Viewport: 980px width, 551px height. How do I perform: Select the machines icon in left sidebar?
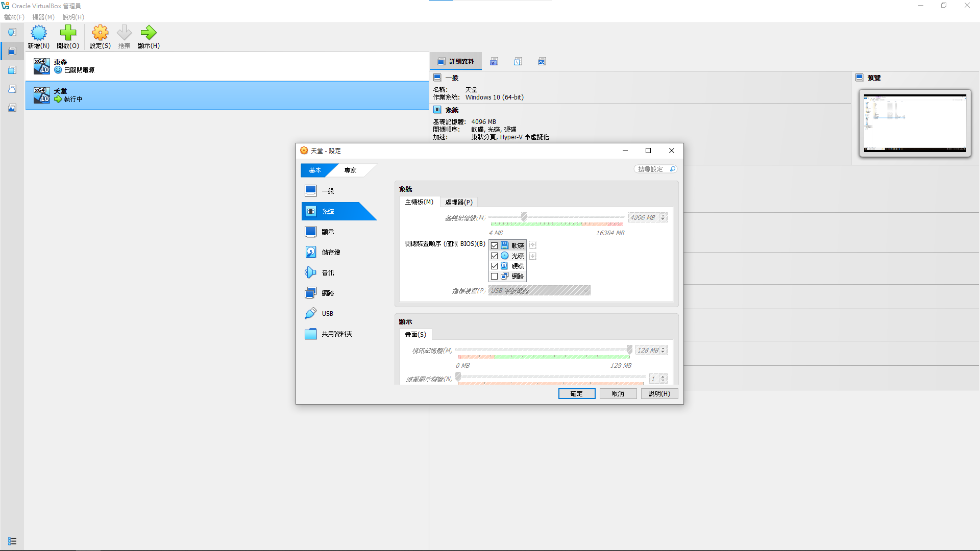pyautogui.click(x=12, y=51)
